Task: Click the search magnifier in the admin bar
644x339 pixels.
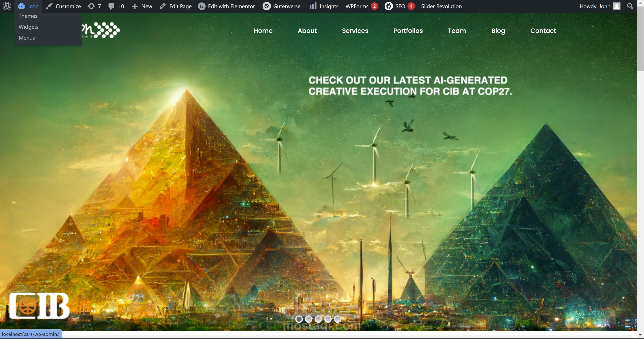Action: 630,6
